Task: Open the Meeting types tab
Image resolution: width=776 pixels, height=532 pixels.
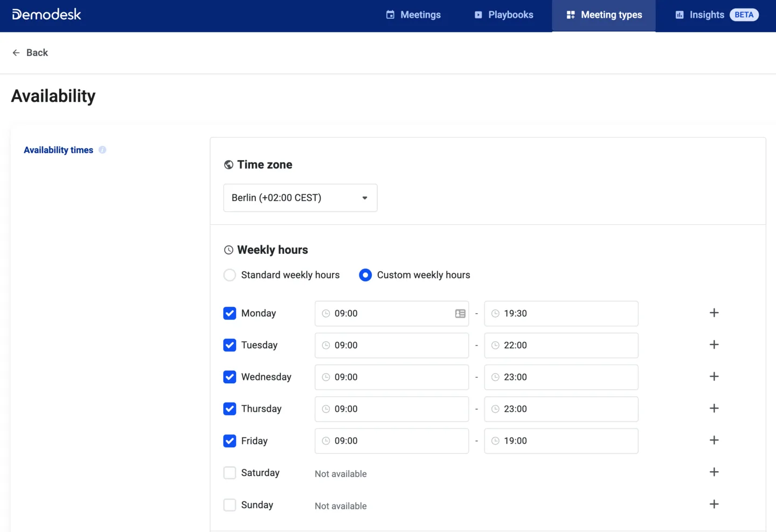Action: [604, 15]
